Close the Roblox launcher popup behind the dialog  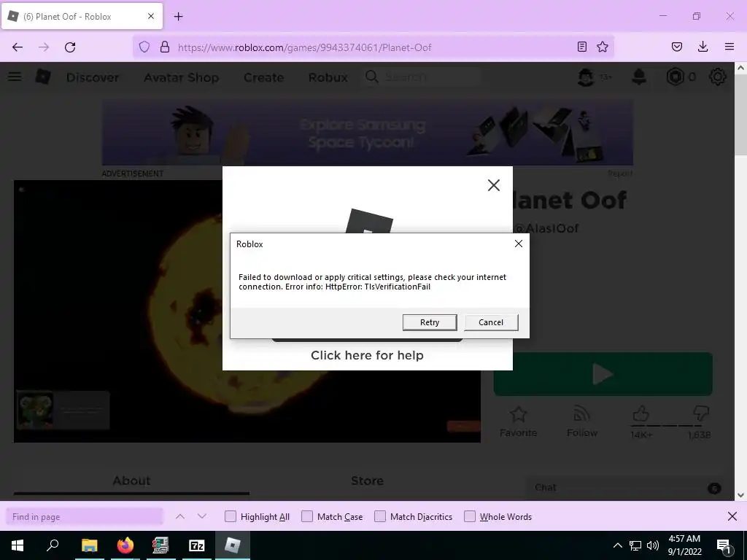tap(494, 185)
